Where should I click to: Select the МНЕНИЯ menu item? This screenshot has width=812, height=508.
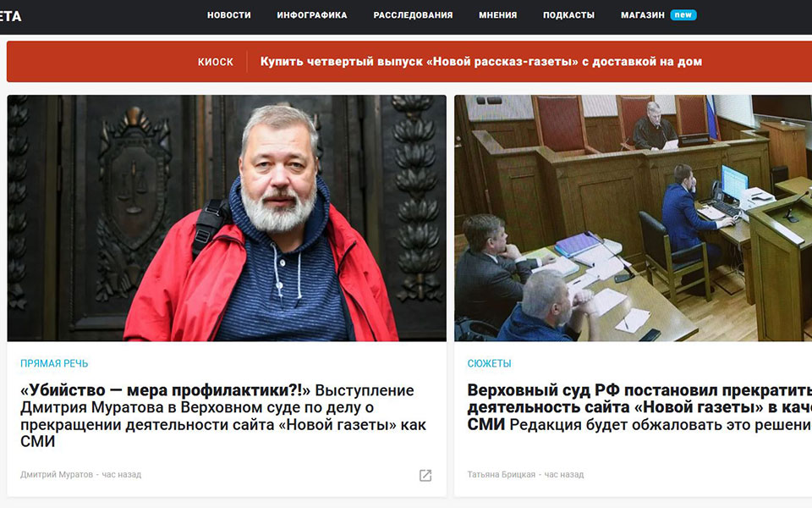click(x=497, y=15)
